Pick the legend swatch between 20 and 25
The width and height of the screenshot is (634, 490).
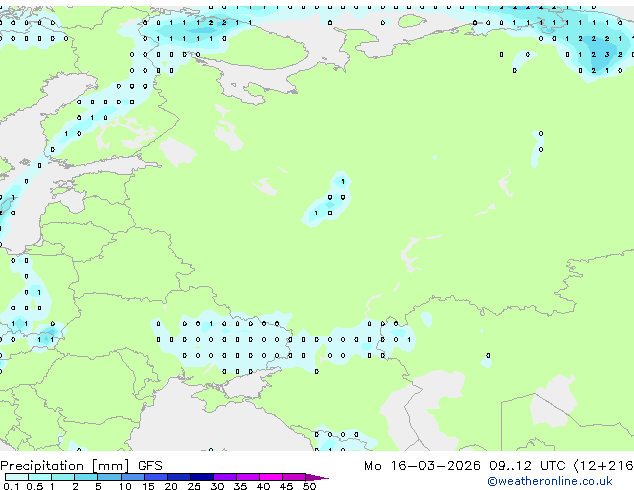[x=178, y=477]
